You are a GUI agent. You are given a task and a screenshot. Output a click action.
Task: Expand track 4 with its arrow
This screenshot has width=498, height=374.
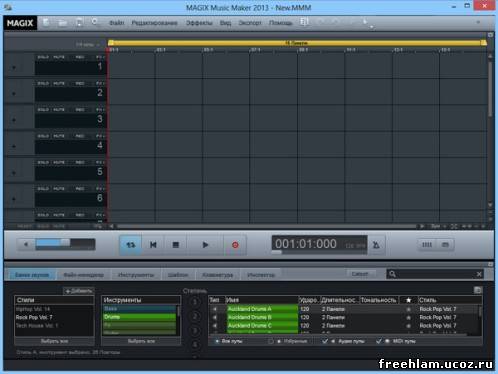click(x=14, y=147)
